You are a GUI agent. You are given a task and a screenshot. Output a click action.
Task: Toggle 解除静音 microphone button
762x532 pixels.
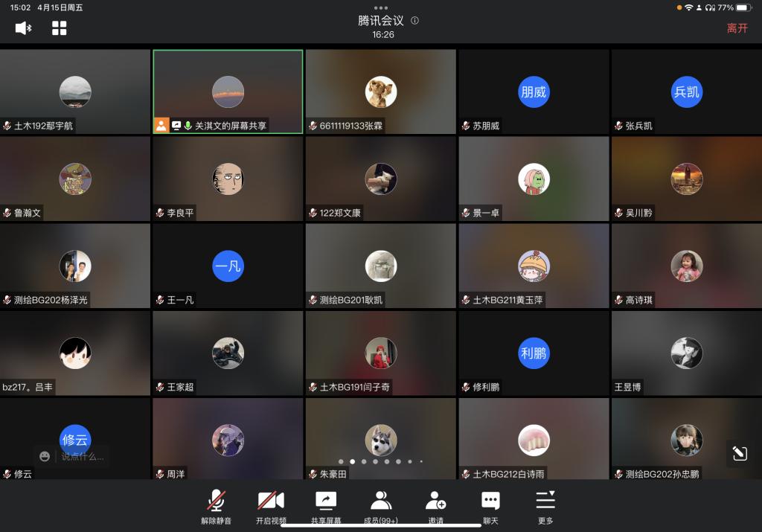point(217,507)
